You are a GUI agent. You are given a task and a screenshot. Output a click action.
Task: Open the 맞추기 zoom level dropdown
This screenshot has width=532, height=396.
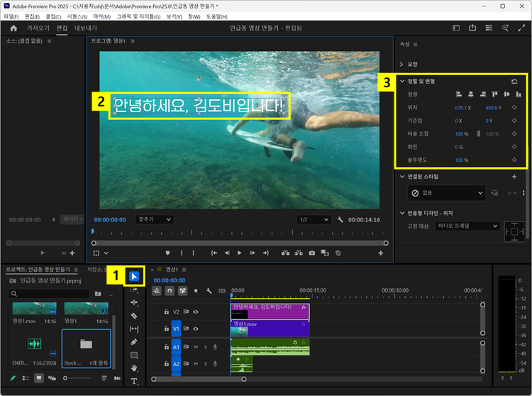[x=154, y=220]
